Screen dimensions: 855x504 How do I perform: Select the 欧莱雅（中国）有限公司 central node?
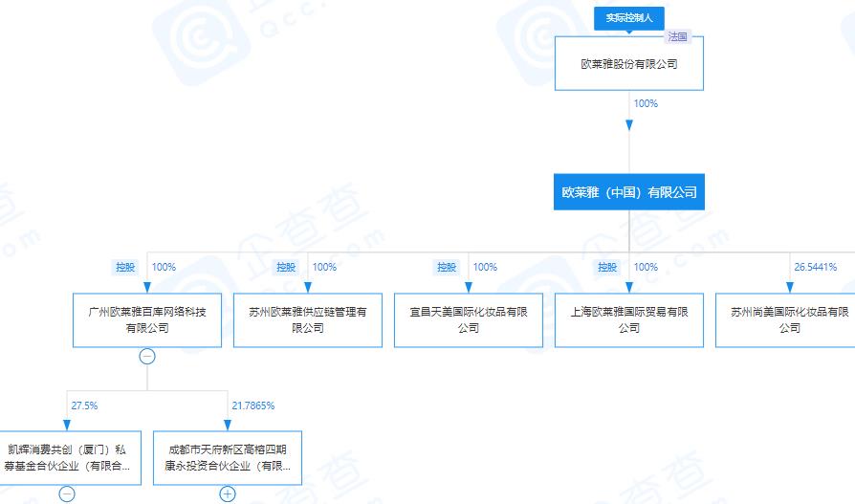[628, 192]
